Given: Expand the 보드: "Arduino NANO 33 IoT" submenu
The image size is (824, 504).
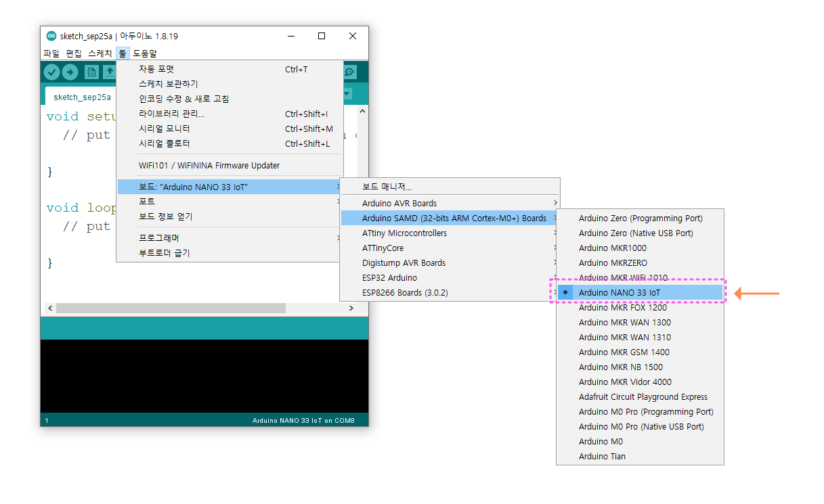Looking at the screenshot, I should pos(230,187).
